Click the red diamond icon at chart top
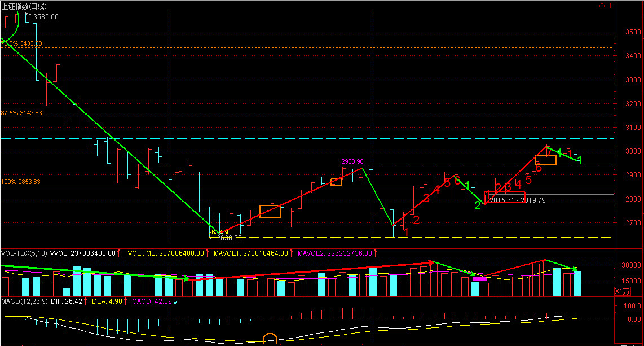The width and height of the screenshot is (644, 346). click(x=602, y=6)
